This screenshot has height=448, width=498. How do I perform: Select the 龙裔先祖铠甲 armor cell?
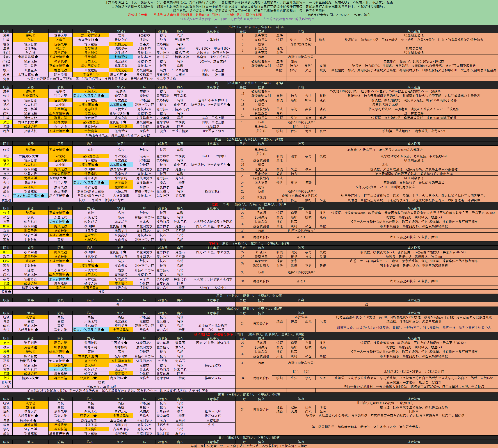(x=61, y=174)
